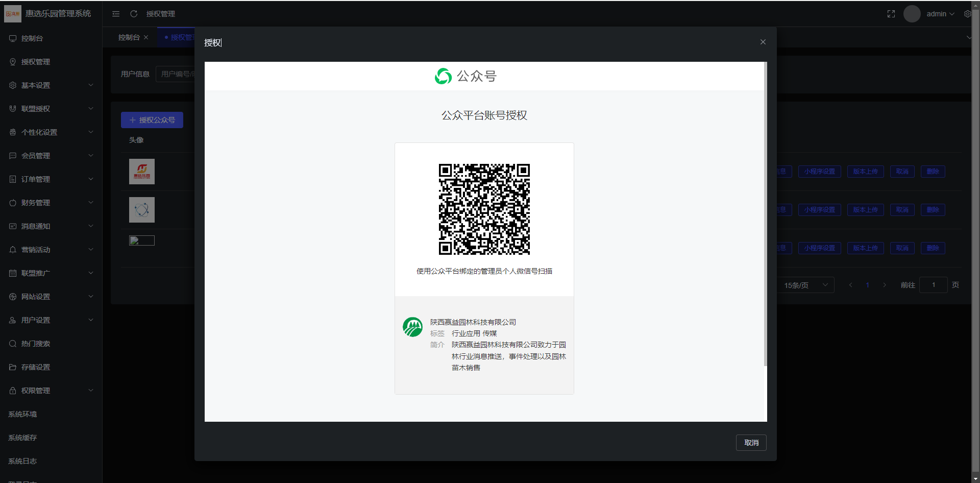Click the 陕西赢益园林 company logo icon
Viewport: 980px width, 483px height.
pos(412,327)
